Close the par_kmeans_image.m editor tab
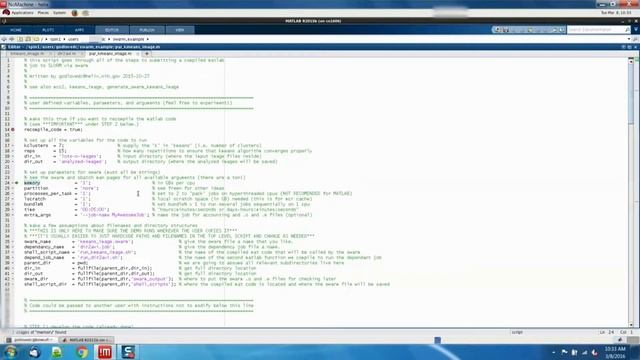Screen dimensions: 640x360 138,53
